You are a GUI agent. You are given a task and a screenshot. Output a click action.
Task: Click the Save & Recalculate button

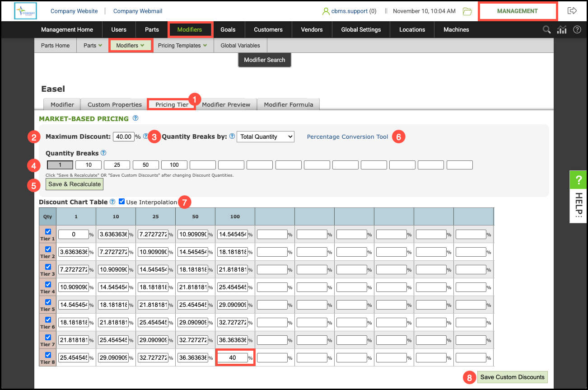coord(75,184)
